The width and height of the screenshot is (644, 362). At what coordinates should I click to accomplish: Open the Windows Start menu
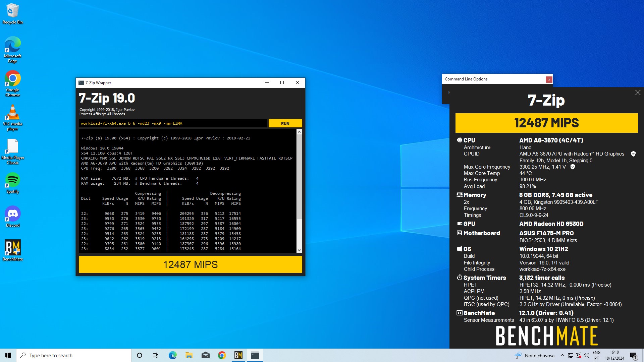coord(8,355)
